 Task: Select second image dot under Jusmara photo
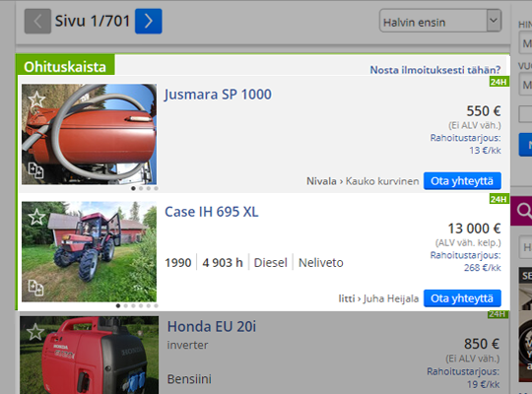click(x=141, y=188)
